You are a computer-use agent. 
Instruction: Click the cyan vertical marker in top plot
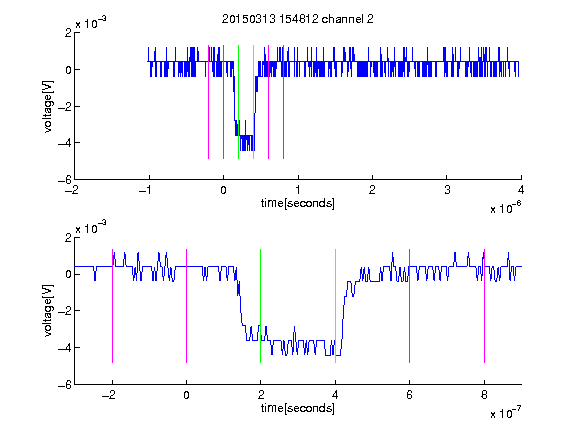click(x=253, y=102)
